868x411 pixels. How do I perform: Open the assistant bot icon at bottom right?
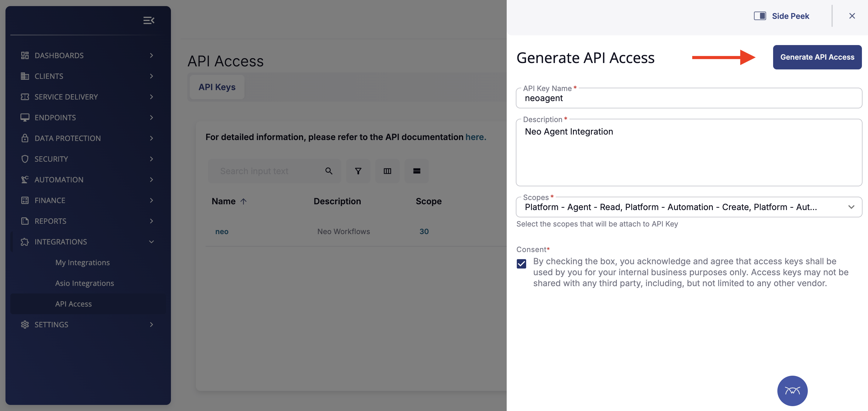tap(792, 391)
